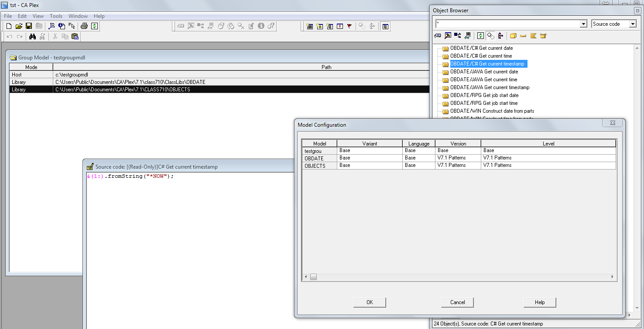
Task: Click the hammer editor icon in Object Browser
Action: 448,36
